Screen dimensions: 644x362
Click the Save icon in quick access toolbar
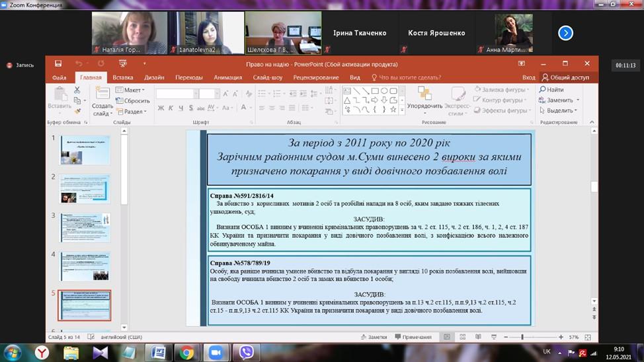point(59,64)
